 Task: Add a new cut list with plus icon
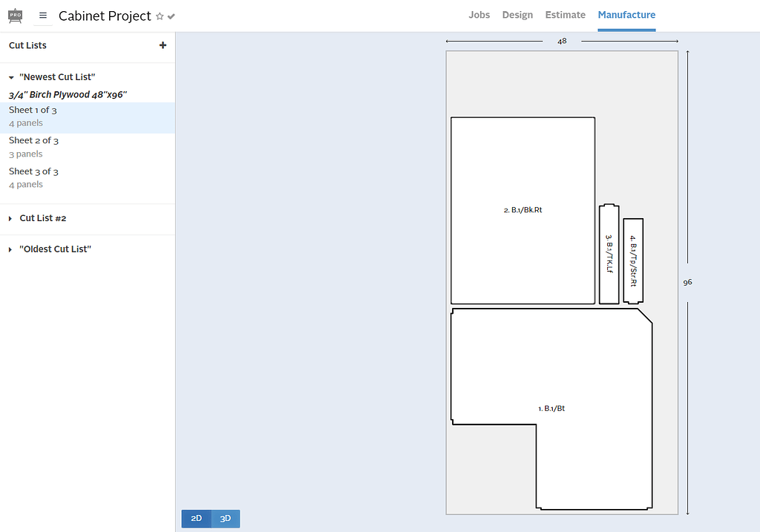(163, 45)
